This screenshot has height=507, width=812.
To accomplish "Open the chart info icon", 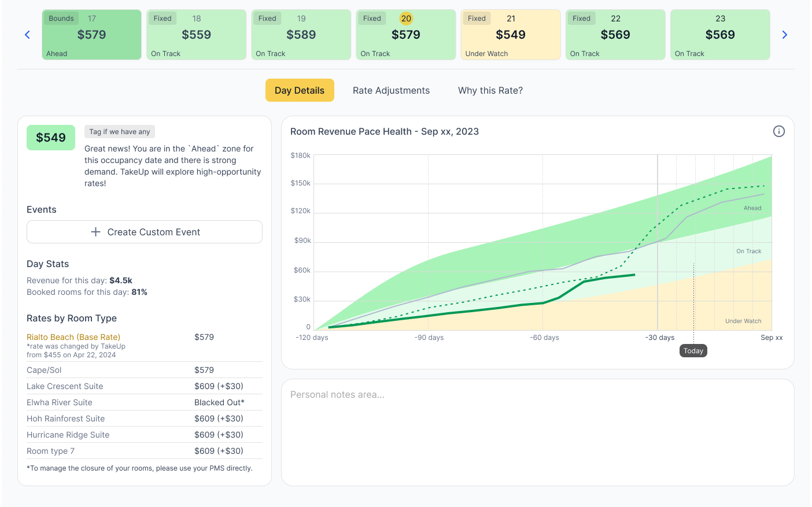I will 778,131.
